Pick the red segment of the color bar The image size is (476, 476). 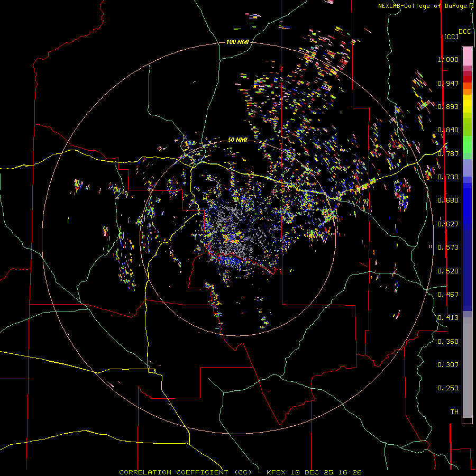pyautogui.click(x=467, y=79)
